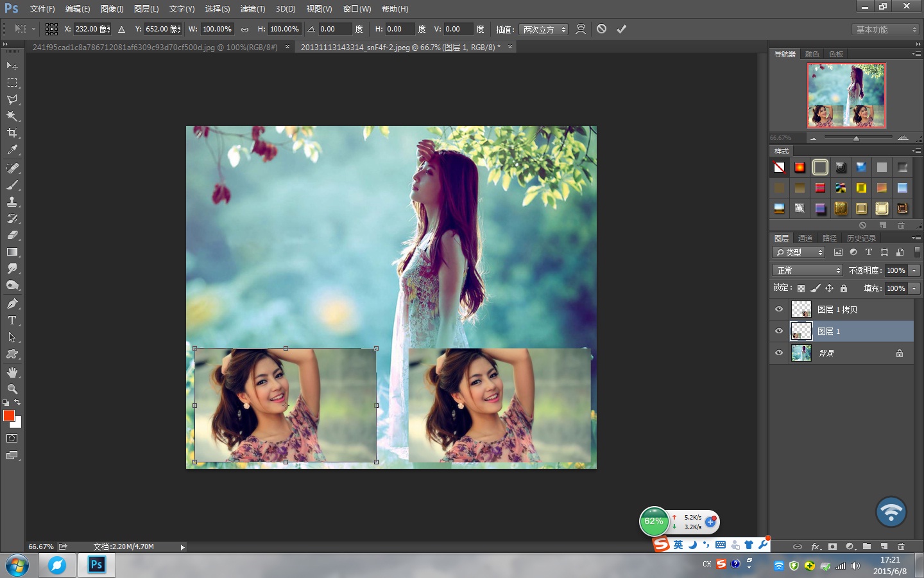Open the Layers panel options menu
The height and width of the screenshot is (578, 924).
point(916,238)
